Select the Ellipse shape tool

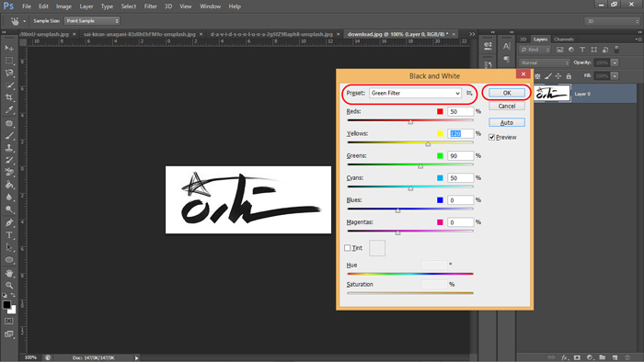[9, 260]
